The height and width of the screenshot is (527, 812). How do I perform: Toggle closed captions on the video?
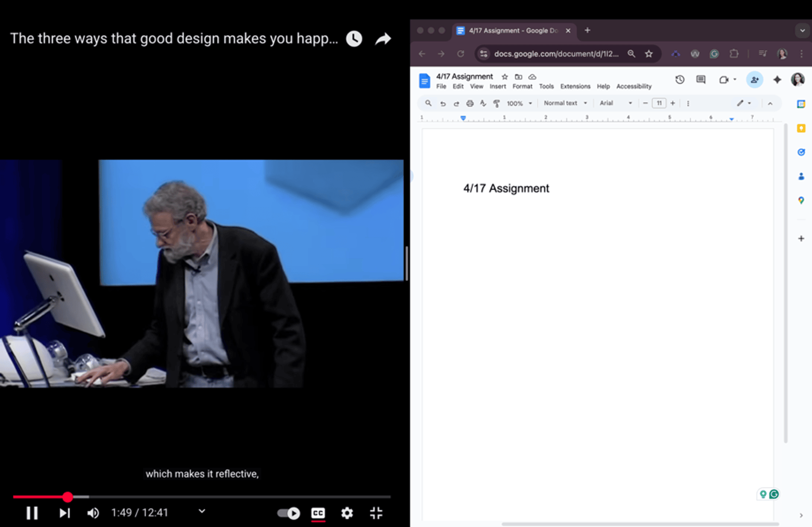tap(318, 513)
